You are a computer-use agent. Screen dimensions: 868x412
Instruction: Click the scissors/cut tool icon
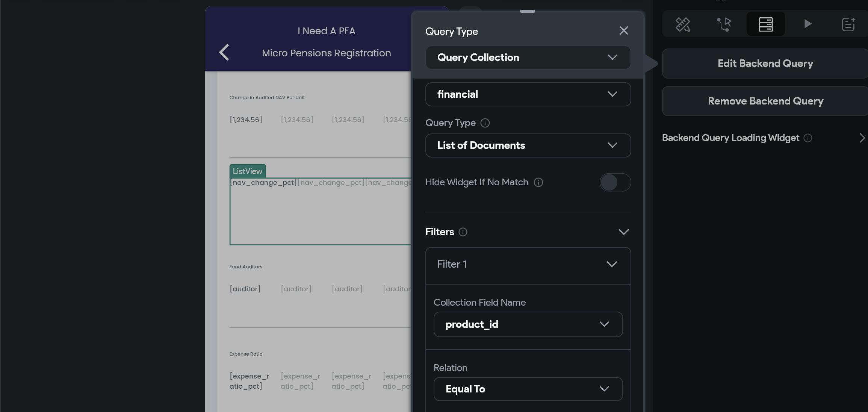coord(682,23)
